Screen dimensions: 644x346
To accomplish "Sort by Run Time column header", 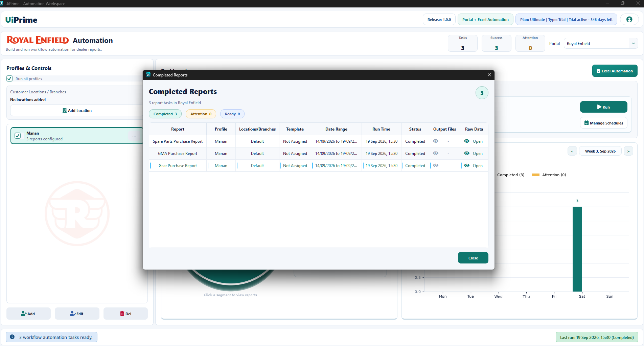I will click(381, 129).
